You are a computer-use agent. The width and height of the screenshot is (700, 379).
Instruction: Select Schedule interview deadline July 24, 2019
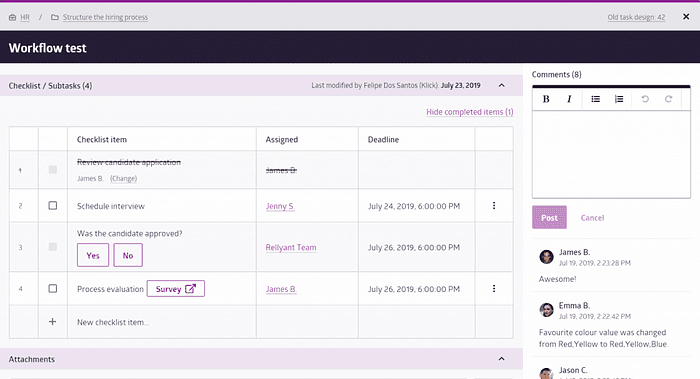414,206
